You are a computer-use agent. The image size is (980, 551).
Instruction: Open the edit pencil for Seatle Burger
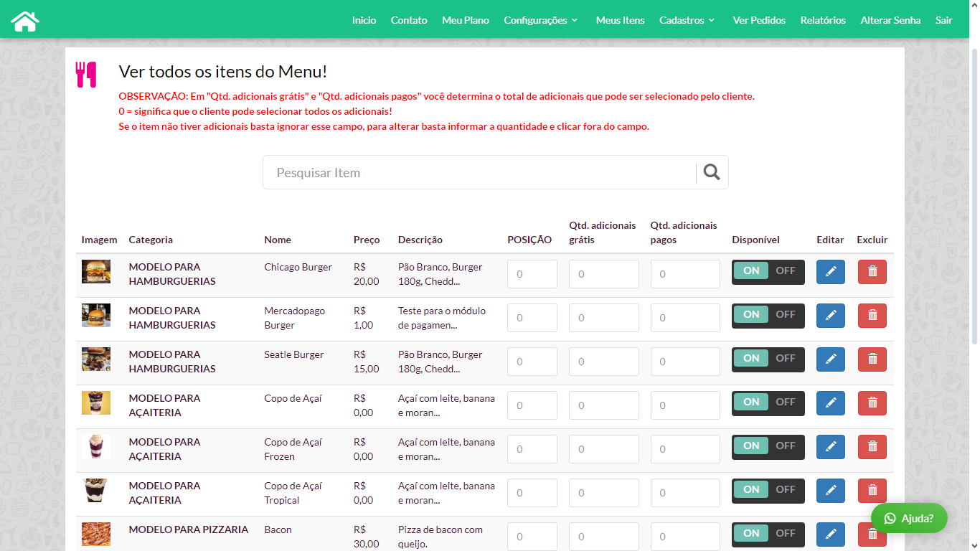point(830,359)
